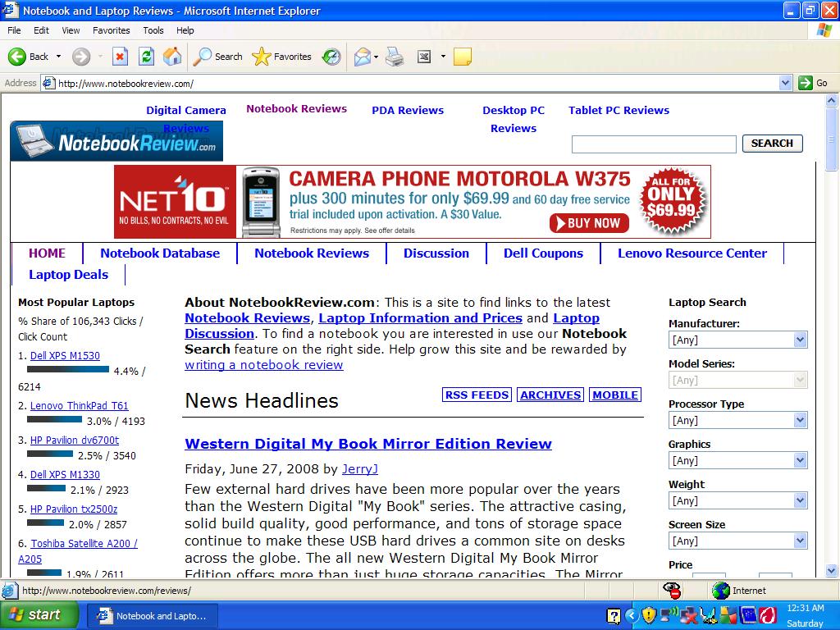The height and width of the screenshot is (630, 840).
Task: Click the vertical scrollbar down arrow
Action: [832, 570]
